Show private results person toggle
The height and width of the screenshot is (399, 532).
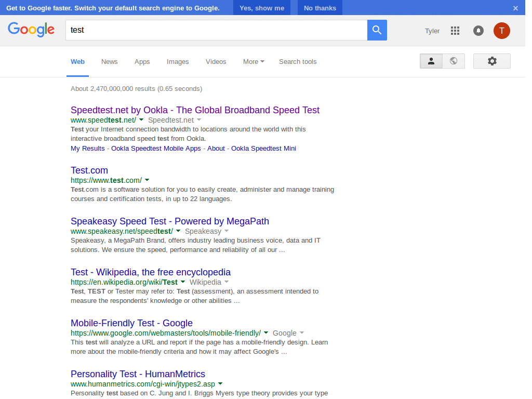tap(431, 61)
